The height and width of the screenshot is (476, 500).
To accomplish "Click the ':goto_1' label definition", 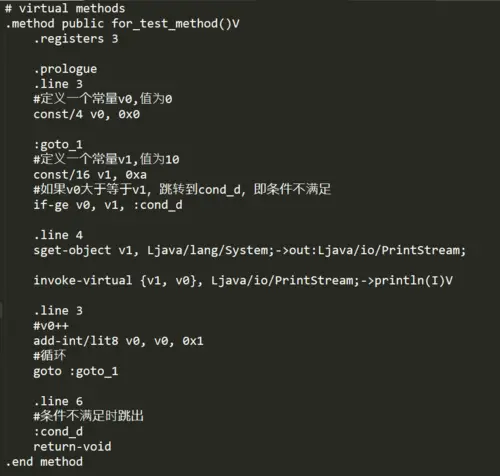I will tap(58, 145).
